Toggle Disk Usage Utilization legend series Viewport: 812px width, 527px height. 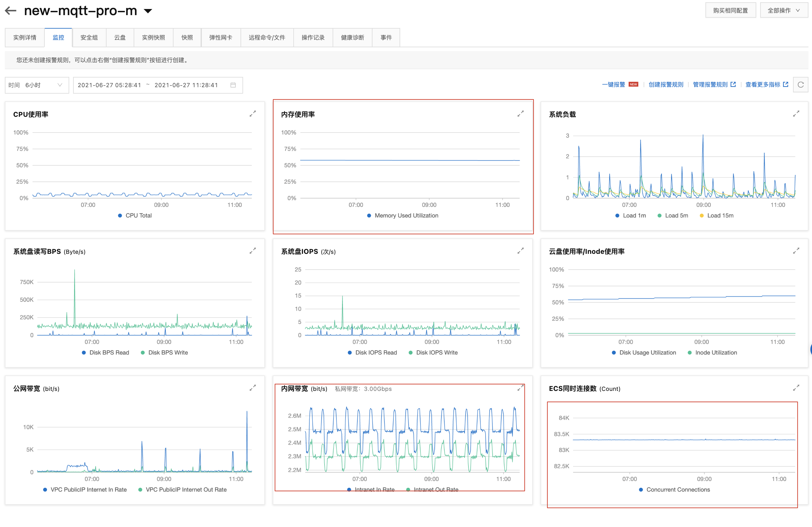(644, 353)
